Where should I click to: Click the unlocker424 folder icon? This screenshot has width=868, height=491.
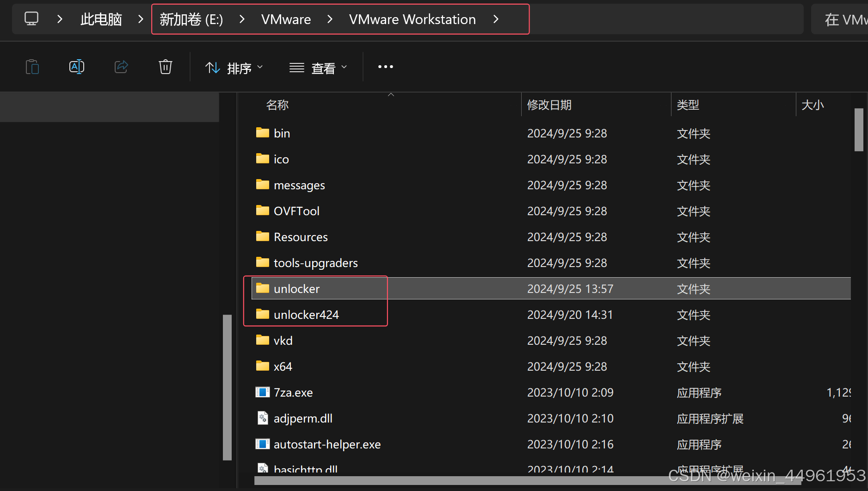pos(263,314)
